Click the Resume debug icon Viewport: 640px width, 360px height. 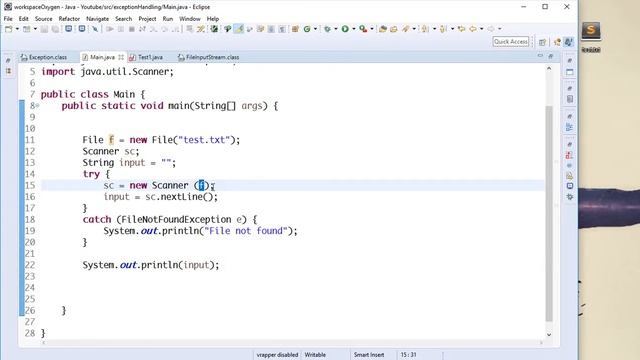click(x=110, y=29)
